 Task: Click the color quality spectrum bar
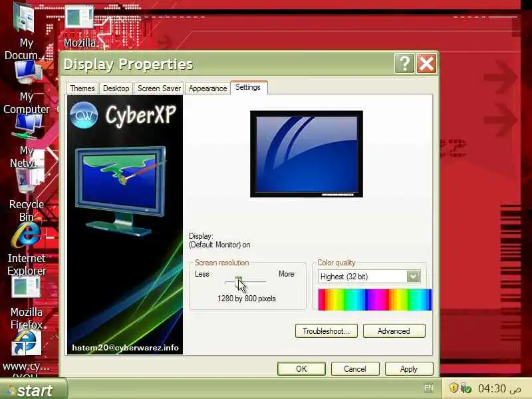pos(374,300)
